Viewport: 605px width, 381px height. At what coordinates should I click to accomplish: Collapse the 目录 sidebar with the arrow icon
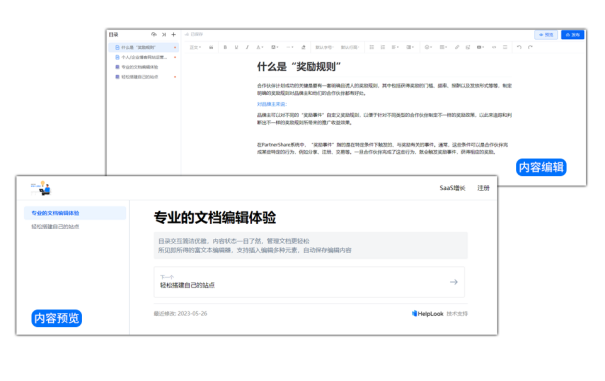pos(164,34)
